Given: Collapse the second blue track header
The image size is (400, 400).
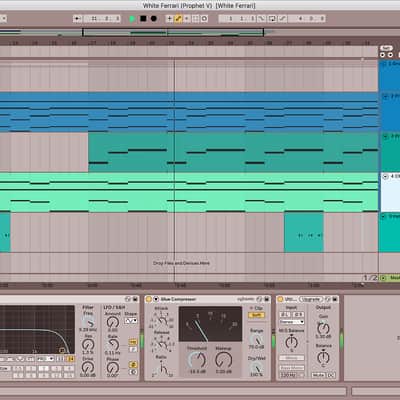Looking at the screenshot, I should pos(385,97).
